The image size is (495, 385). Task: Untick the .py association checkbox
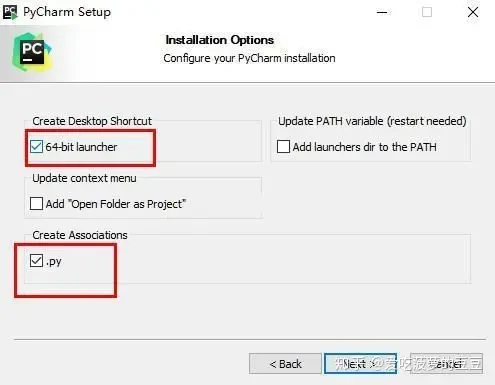[x=36, y=261]
